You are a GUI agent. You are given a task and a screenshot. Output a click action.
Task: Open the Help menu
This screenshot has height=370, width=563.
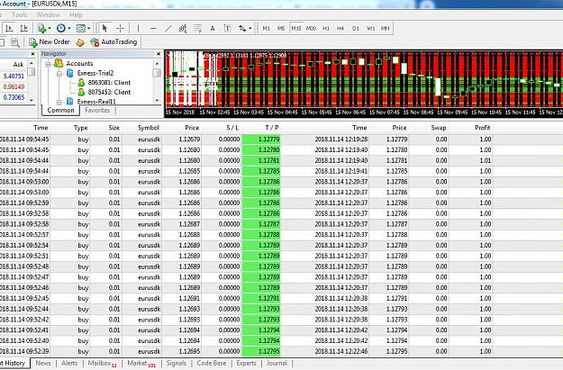pos(76,15)
